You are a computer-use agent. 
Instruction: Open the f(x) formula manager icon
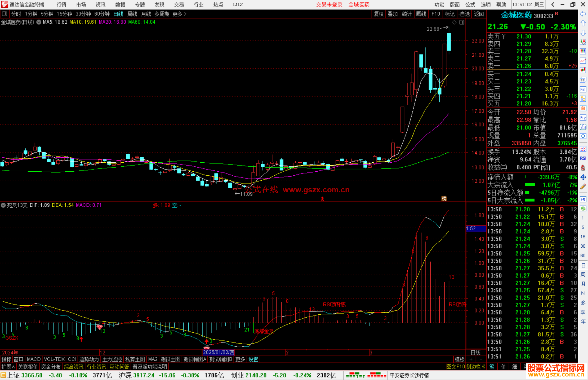click(x=583, y=127)
